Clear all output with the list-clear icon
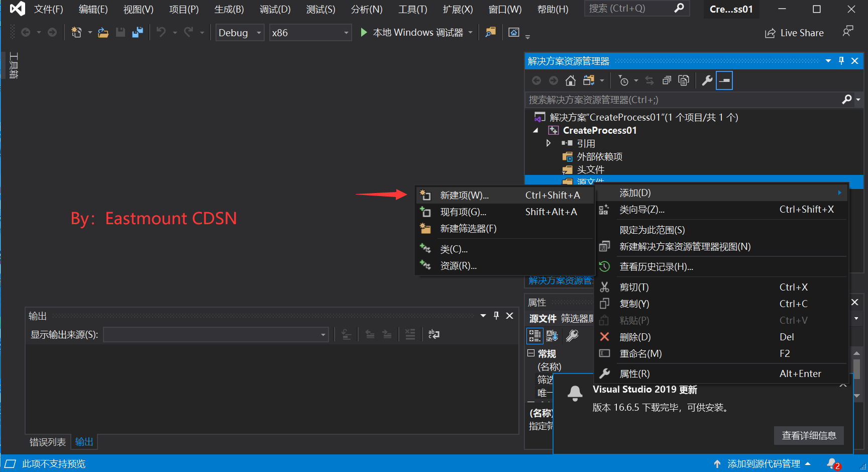 [410, 335]
